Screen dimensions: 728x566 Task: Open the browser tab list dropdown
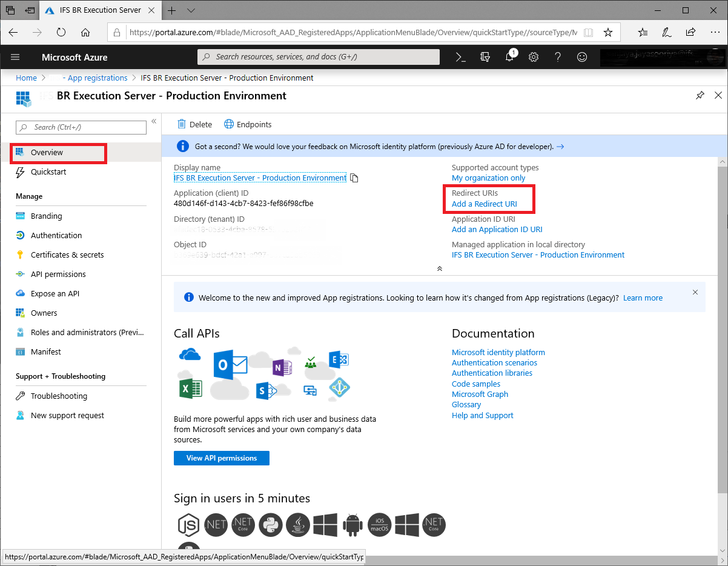click(191, 10)
